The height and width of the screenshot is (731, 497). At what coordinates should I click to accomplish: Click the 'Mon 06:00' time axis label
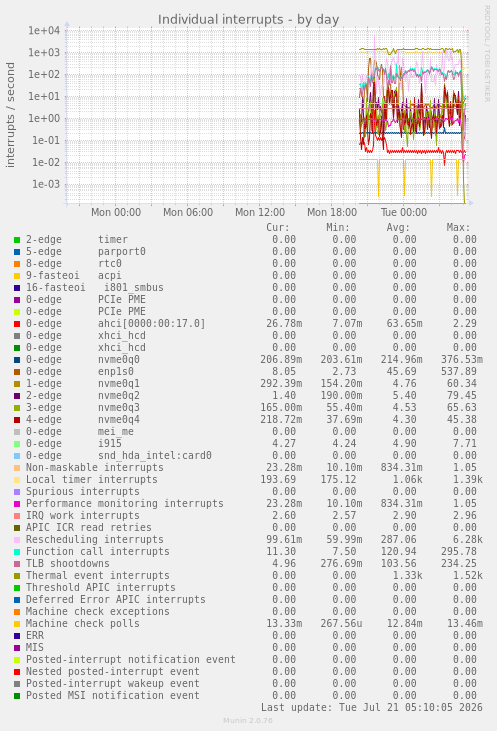pos(188,213)
